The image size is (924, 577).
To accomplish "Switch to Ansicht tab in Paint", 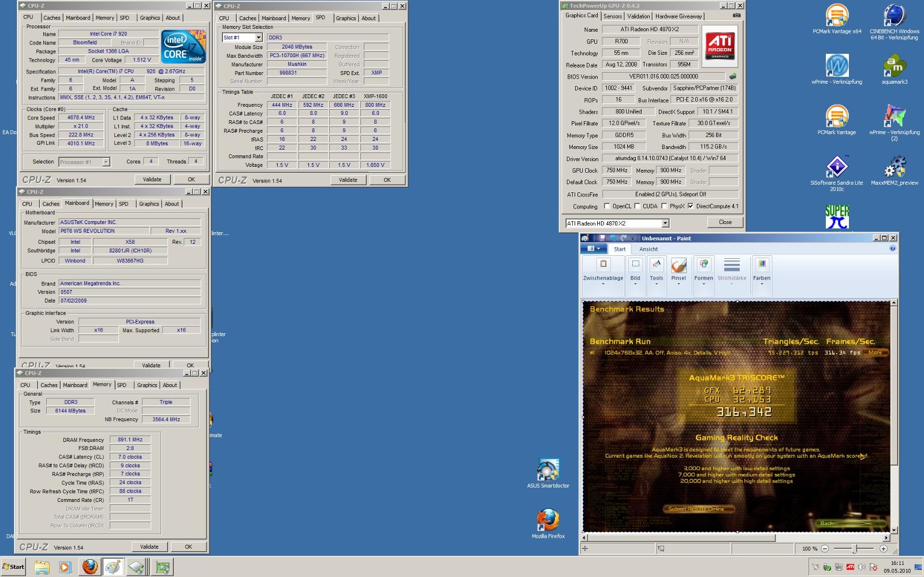I will pyautogui.click(x=649, y=249).
